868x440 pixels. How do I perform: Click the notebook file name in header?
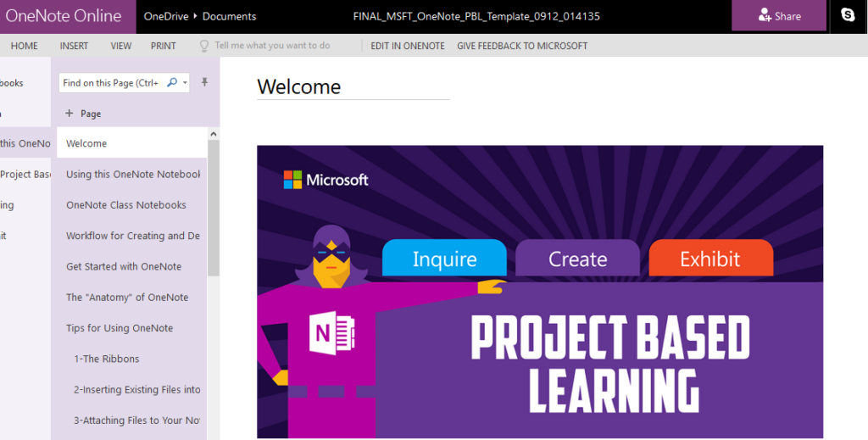[x=476, y=16]
